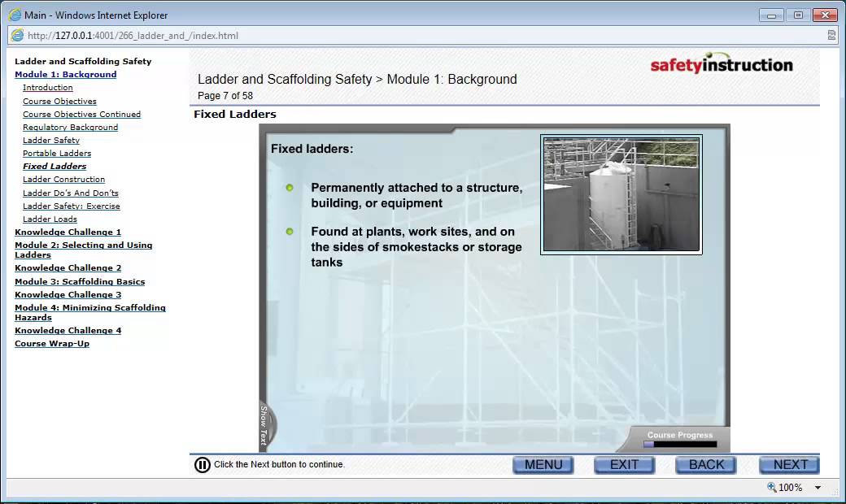This screenshot has width=846, height=504.
Task: Open the compatibility view icon in address bar
Action: point(831,36)
